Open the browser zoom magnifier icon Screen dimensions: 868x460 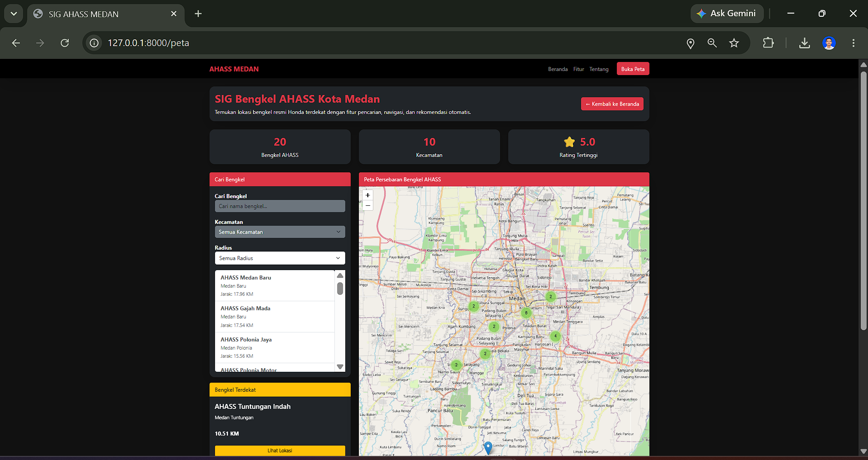point(712,43)
